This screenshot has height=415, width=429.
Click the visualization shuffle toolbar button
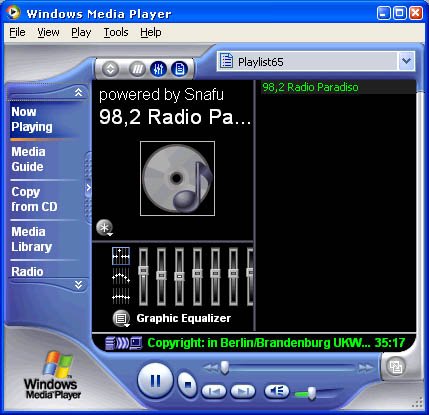tap(137, 69)
